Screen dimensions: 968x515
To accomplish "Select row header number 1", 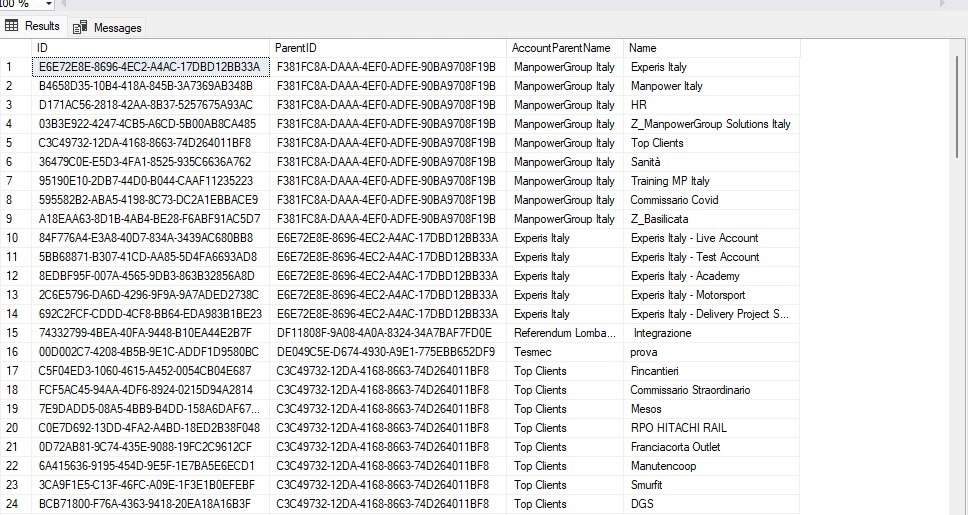I will (x=15, y=67).
